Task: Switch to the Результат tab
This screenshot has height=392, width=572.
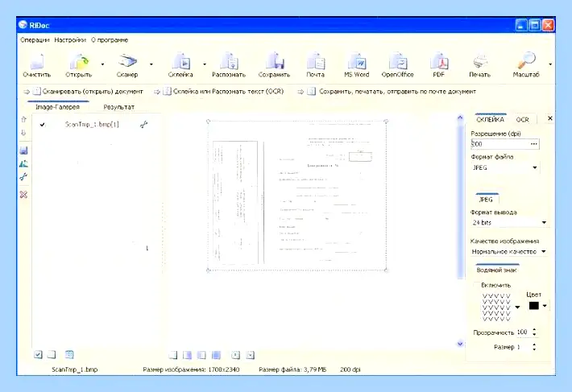Action: tap(119, 107)
